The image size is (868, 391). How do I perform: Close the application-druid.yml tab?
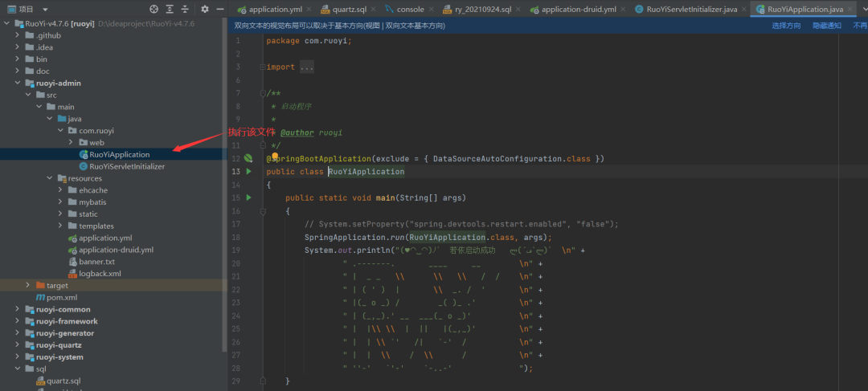point(624,10)
